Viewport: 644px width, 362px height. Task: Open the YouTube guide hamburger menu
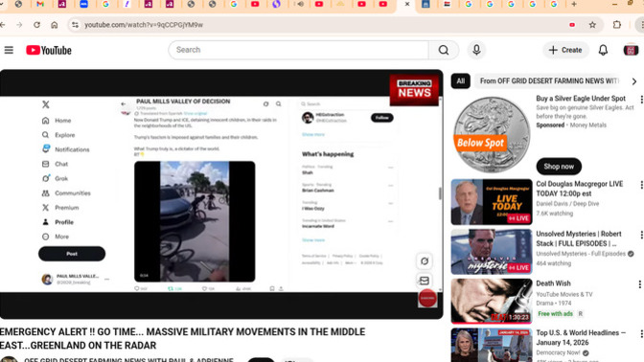pos(9,50)
